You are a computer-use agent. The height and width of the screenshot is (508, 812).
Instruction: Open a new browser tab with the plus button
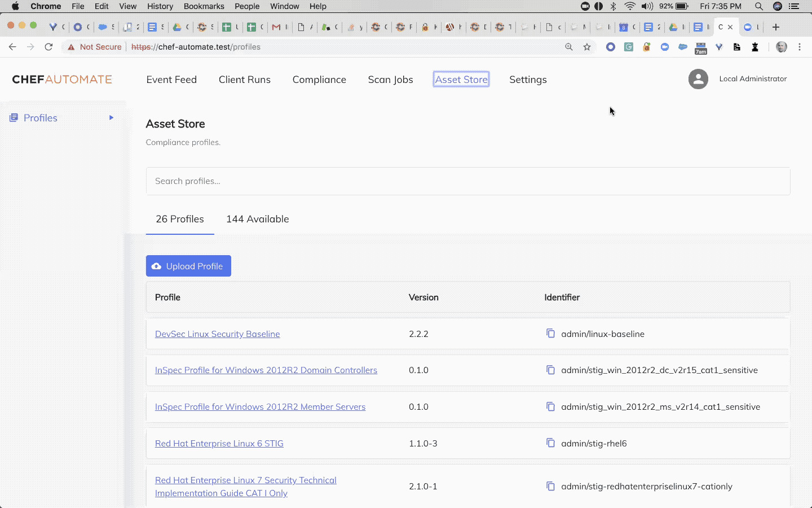coord(776,27)
